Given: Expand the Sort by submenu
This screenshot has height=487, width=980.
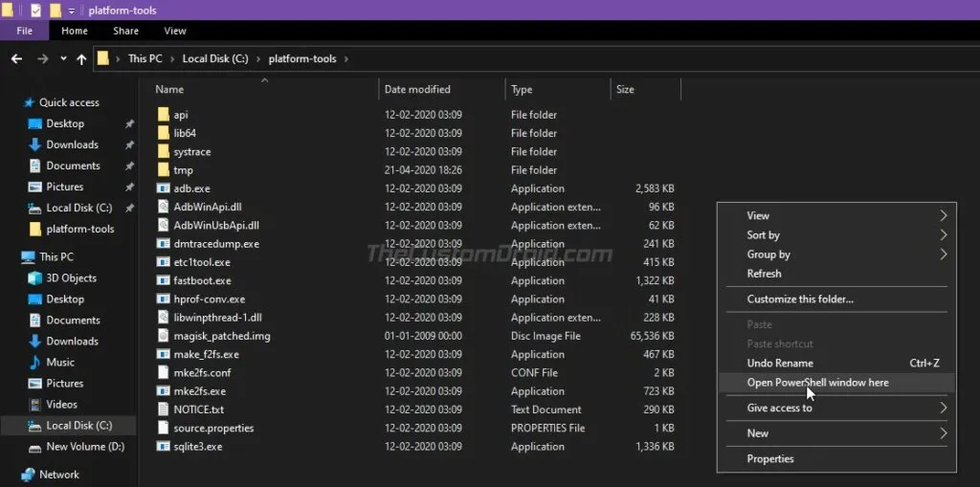Looking at the screenshot, I should click(943, 235).
